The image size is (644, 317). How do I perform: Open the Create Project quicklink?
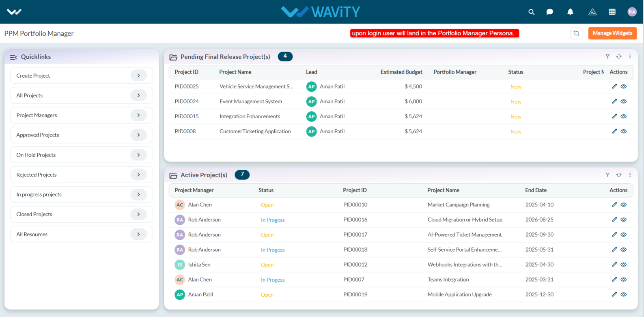click(x=82, y=76)
